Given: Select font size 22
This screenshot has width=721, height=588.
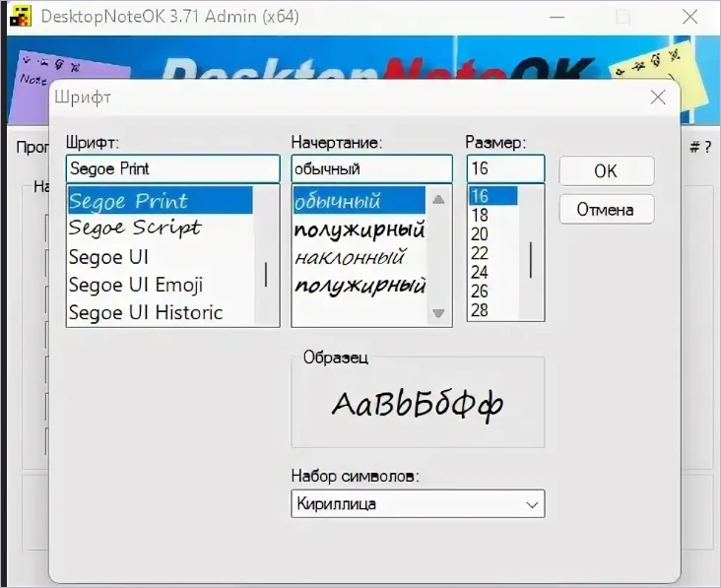Looking at the screenshot, I should [492, 253].
